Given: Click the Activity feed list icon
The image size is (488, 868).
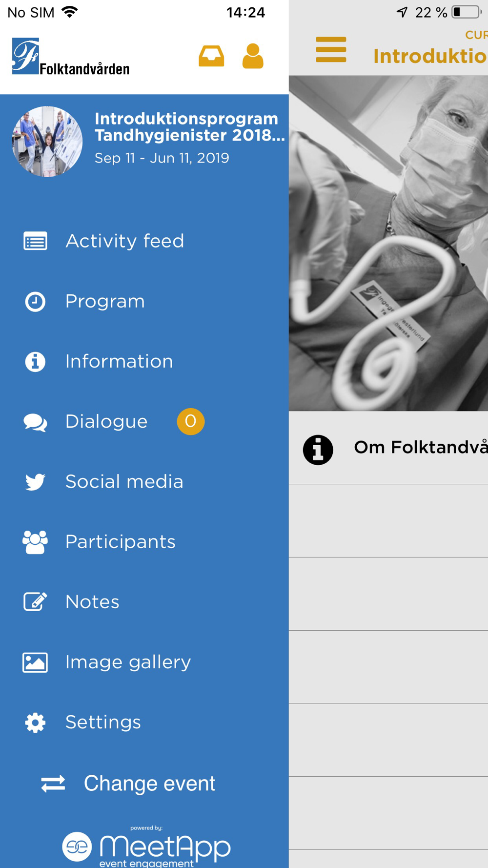Looking at the screenshot, I should click(x=35, y=241).
